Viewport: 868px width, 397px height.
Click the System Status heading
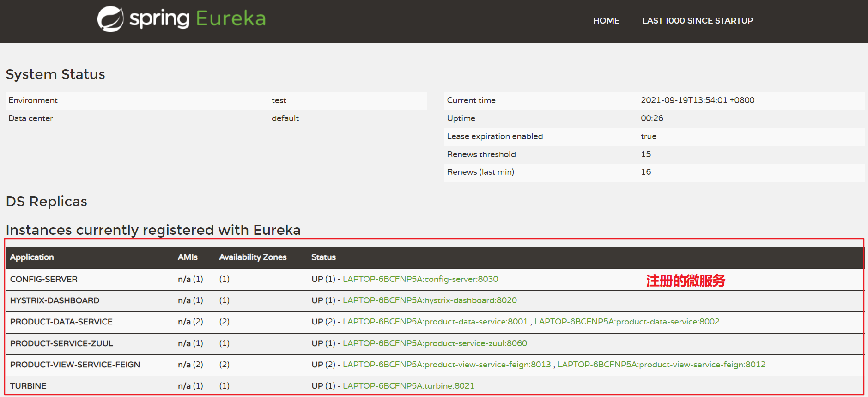click(x=55, y=74)
